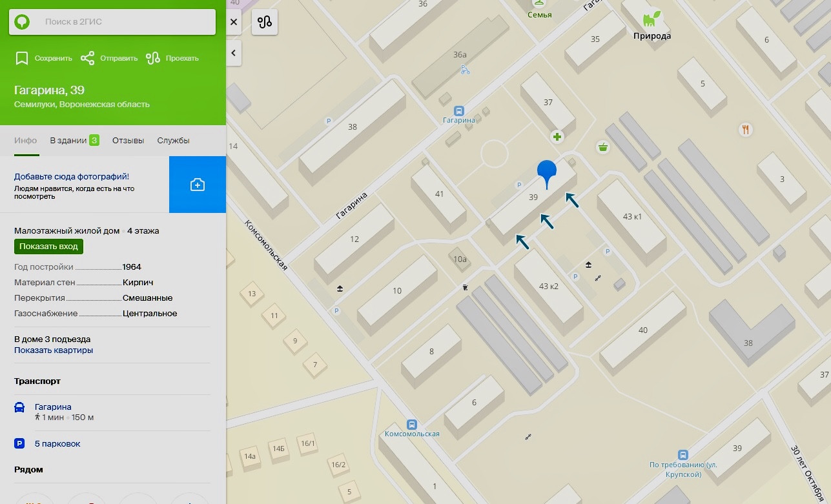Click the add photo camera icon
Image resolution: width=831 pixels, height=504 pixels.
[x=198, y=185]
